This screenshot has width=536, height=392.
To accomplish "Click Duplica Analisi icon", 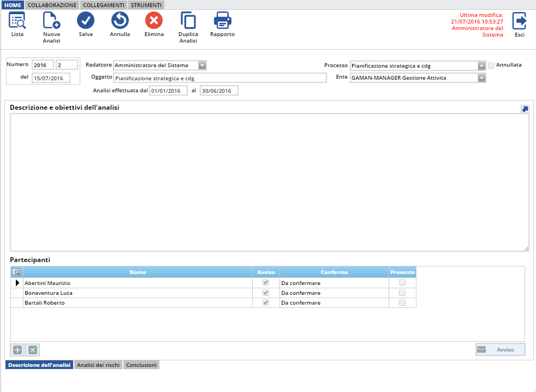I will tap(188, 21).
